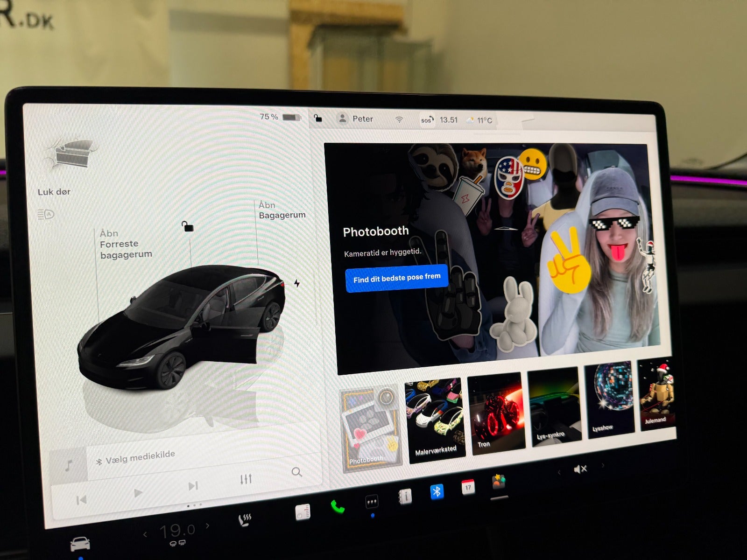The width and height of the screenshot is (747, 560).
Task: Open the audio equalizer settings icon
Action: 246,479
